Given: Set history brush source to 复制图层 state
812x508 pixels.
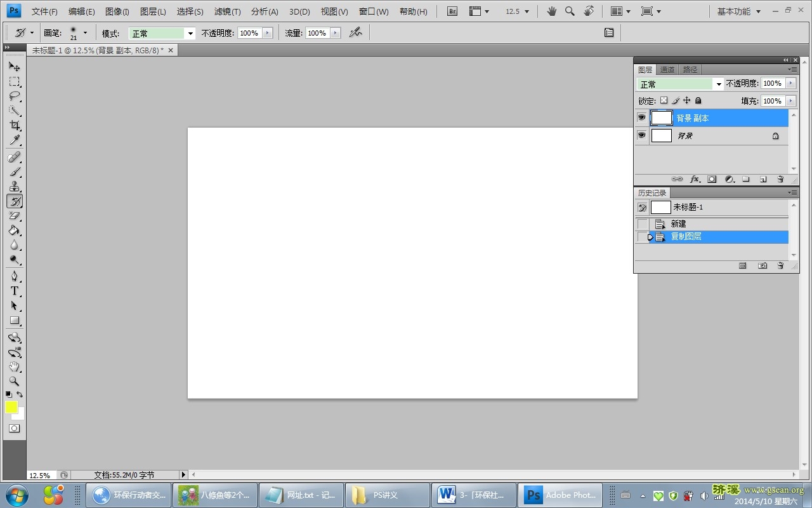Looking at the screenshot, I should pos(643,237).
